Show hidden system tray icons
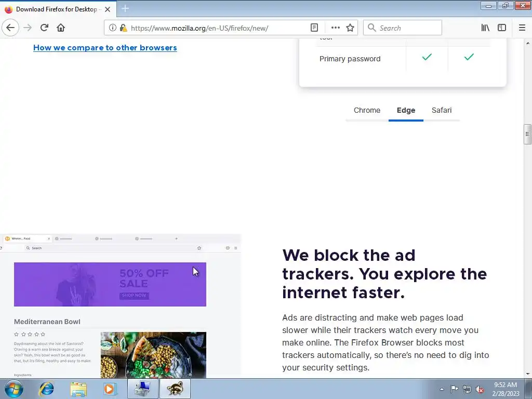 pyautogui.click(x=442, y=389)
